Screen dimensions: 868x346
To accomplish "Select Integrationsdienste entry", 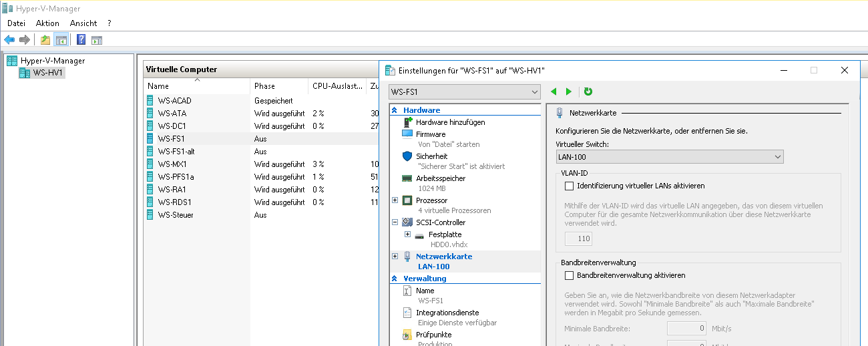I will 447,313.
